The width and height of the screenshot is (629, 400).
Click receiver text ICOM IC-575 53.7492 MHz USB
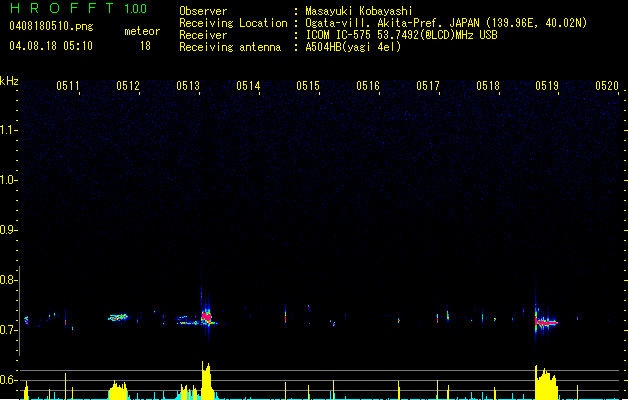pyautogui.click(x=402, y=35)
